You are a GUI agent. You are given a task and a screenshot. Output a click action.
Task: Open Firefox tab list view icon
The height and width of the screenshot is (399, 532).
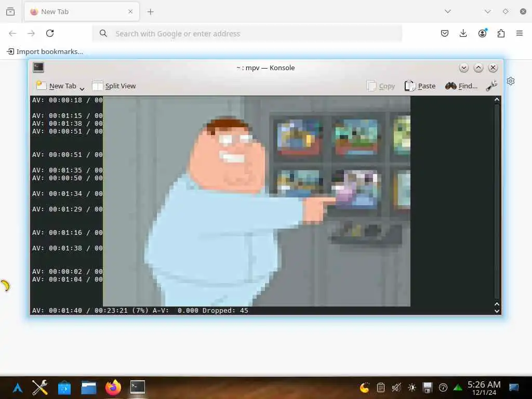(x=10, y=11)
